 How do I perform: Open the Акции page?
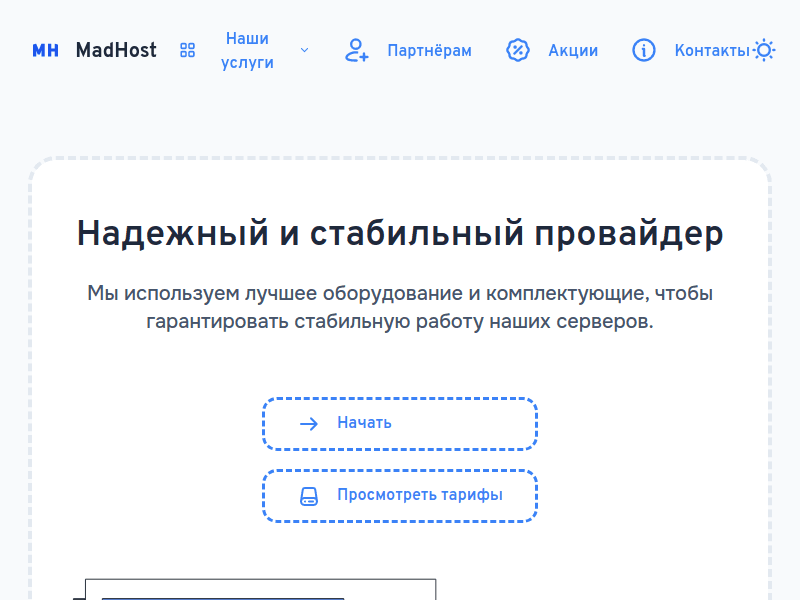573,50
